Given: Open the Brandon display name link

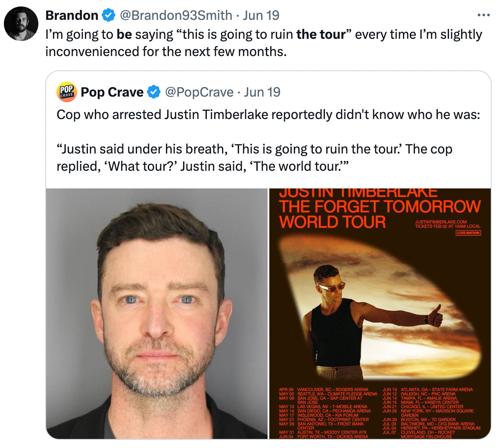Looking at the screenshot, I should click(x=72, y=16).
